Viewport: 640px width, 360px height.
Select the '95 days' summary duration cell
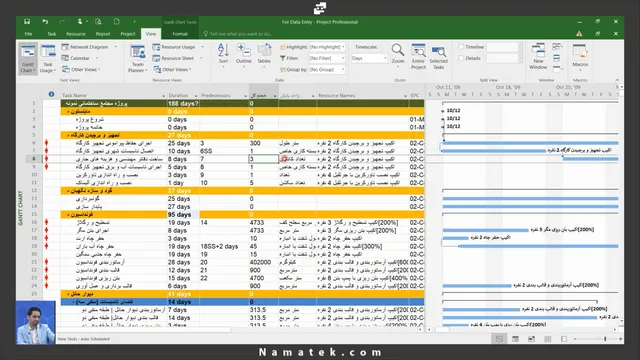tap(183, 215)
